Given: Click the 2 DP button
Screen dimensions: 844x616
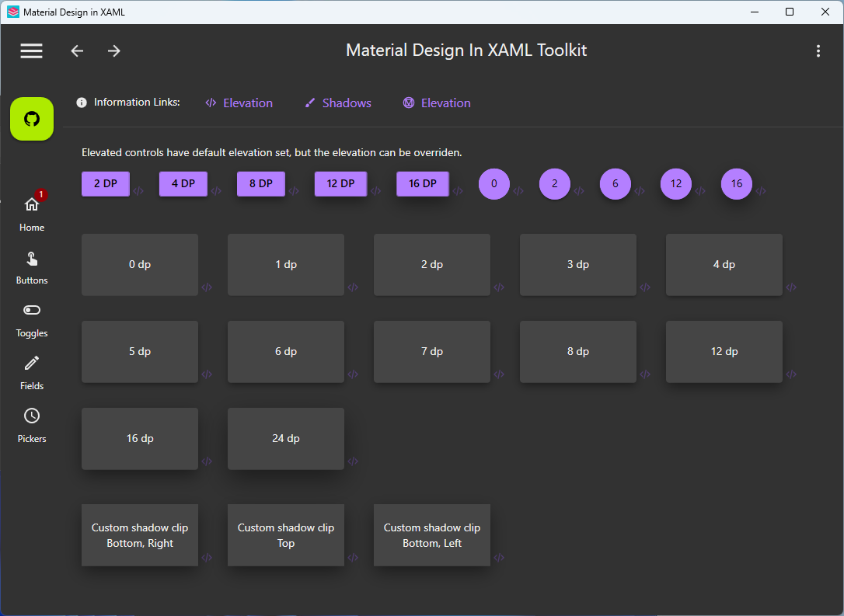Looking at the screenshot, I should point(106,184).
